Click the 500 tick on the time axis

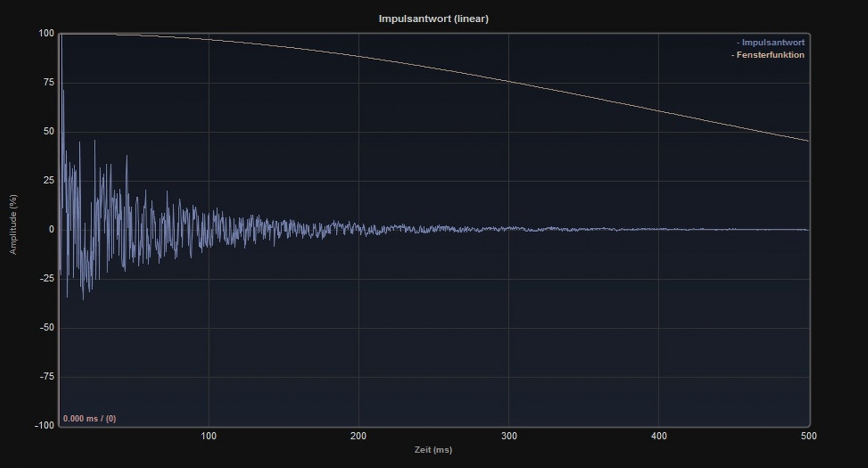[x=808, y=436]
